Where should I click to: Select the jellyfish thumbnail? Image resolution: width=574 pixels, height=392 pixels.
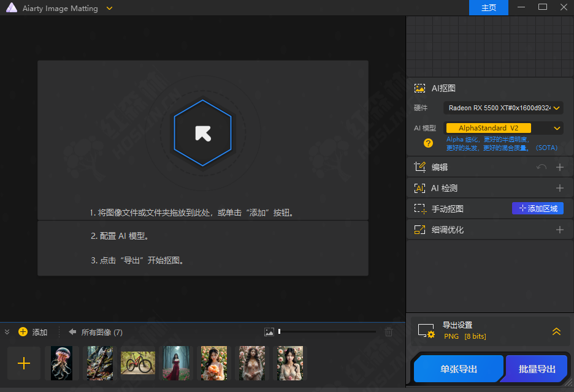[61, 363]
